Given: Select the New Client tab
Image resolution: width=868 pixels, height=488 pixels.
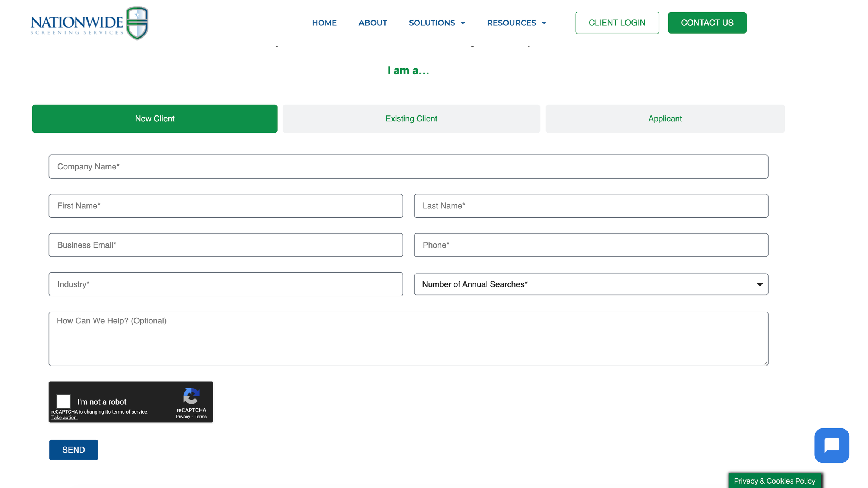Looking at the screenshot, I should [x=155, y=119].
